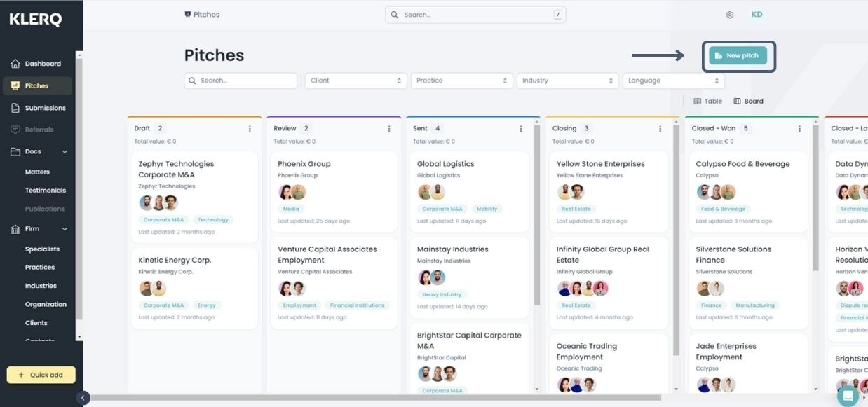This screenshot has width=868, height=407.
Task: Open Matters under Docs
Action: coord(37,172)
